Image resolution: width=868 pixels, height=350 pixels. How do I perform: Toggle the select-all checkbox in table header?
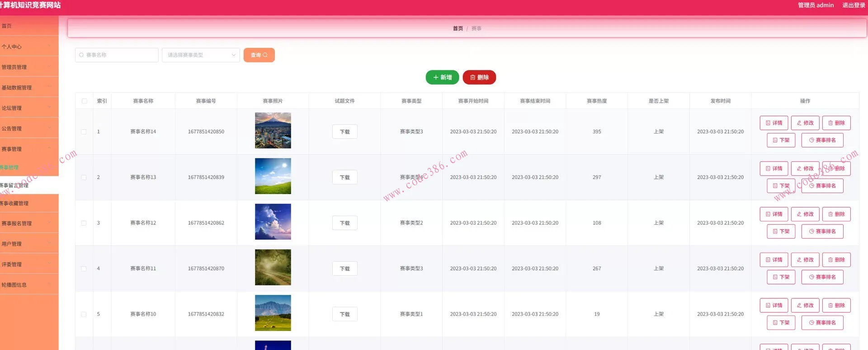point(84,101)
